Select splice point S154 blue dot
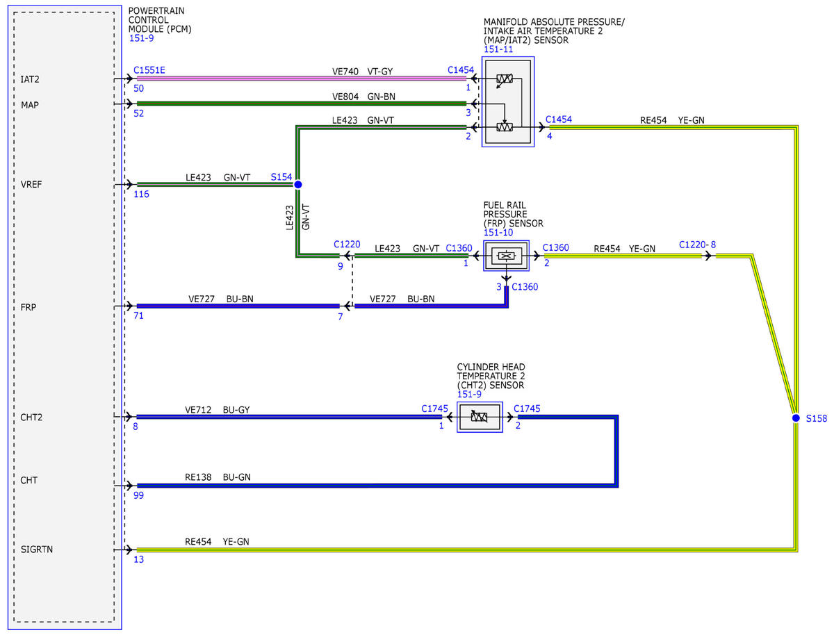 (x=297, y=185)
